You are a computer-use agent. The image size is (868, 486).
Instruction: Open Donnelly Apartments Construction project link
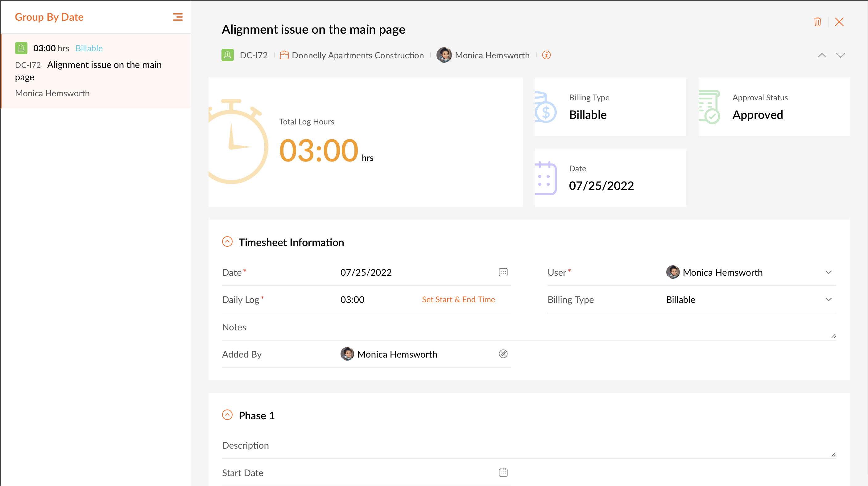[358, 55]
